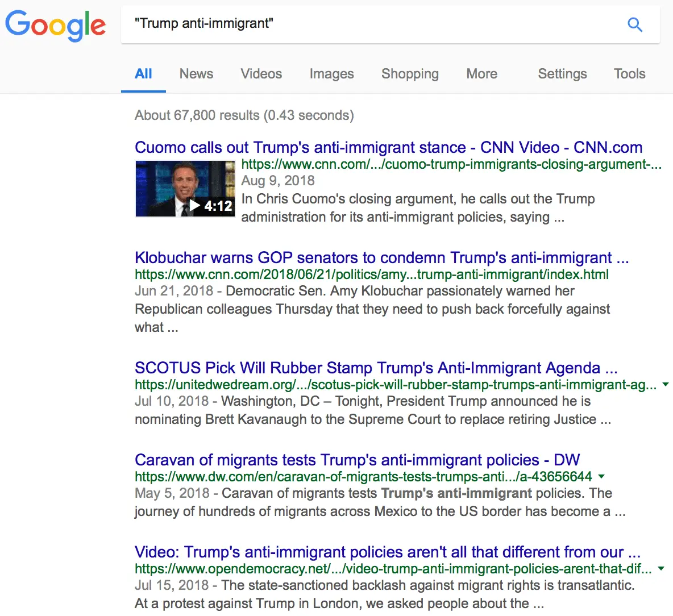Viewport: 673px width, 616px height.
Task: Open Cuomo calls out Trump's stance result
Action: (x=388, y=148)
